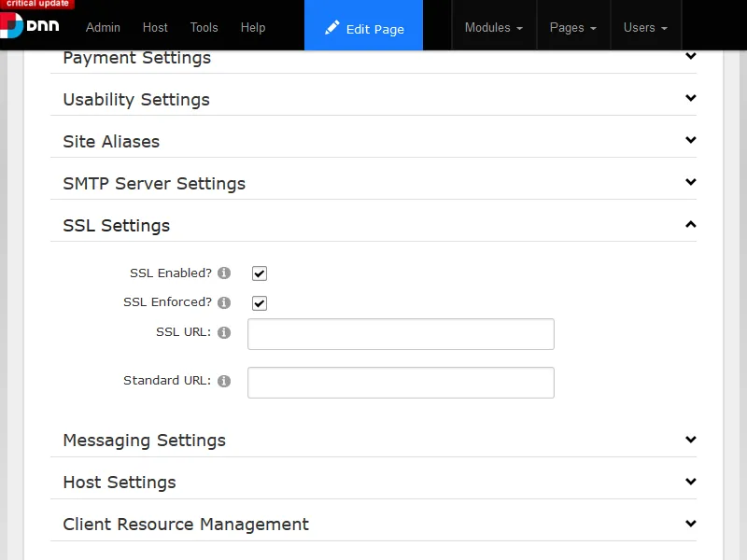Click info icon next to SSL Enabled
This screenshot has height=560, width=747.
(224, 273)
